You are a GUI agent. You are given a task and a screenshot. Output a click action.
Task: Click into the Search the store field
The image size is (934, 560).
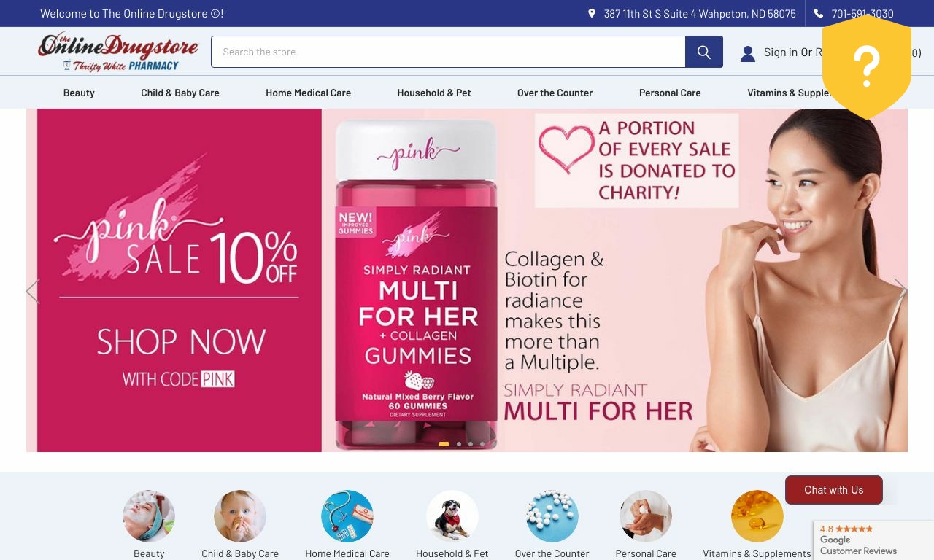(448, 52)
